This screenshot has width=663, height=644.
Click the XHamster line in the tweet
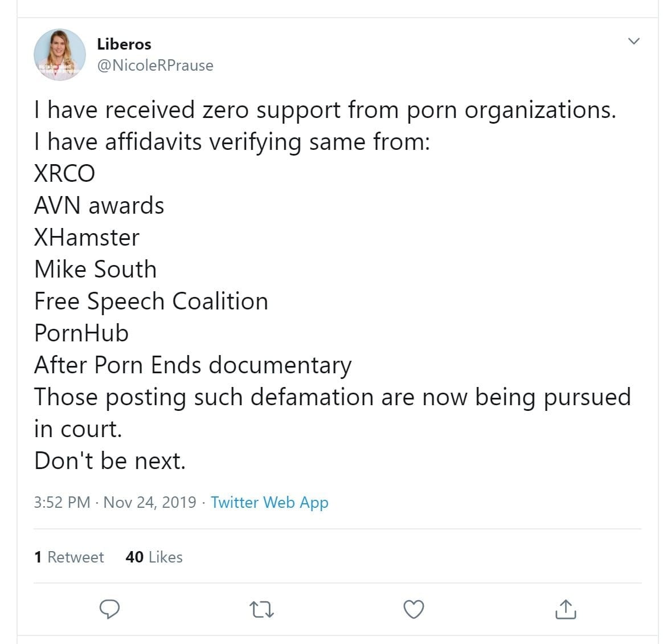coord(87,238)
